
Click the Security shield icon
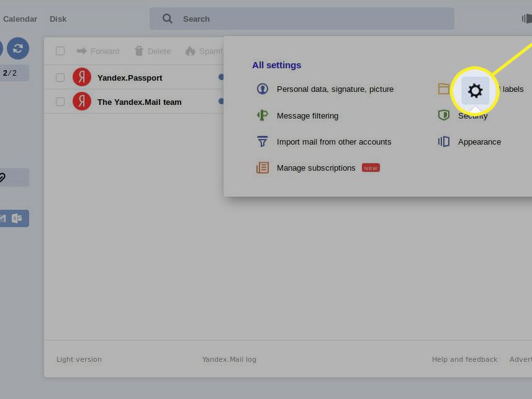click(x=443, y=115)
